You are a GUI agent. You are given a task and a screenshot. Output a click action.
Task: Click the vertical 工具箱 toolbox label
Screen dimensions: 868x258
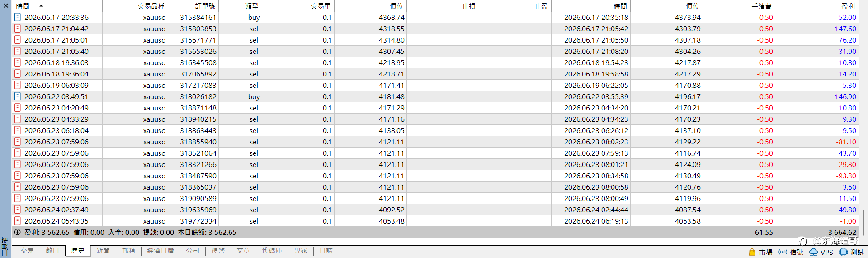click(x=5, y=247)
